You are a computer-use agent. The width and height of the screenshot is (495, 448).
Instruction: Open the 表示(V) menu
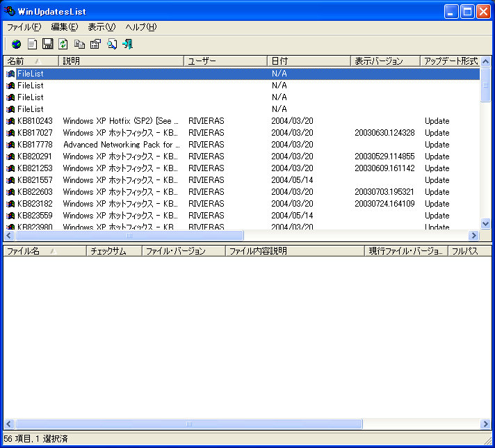102,27
